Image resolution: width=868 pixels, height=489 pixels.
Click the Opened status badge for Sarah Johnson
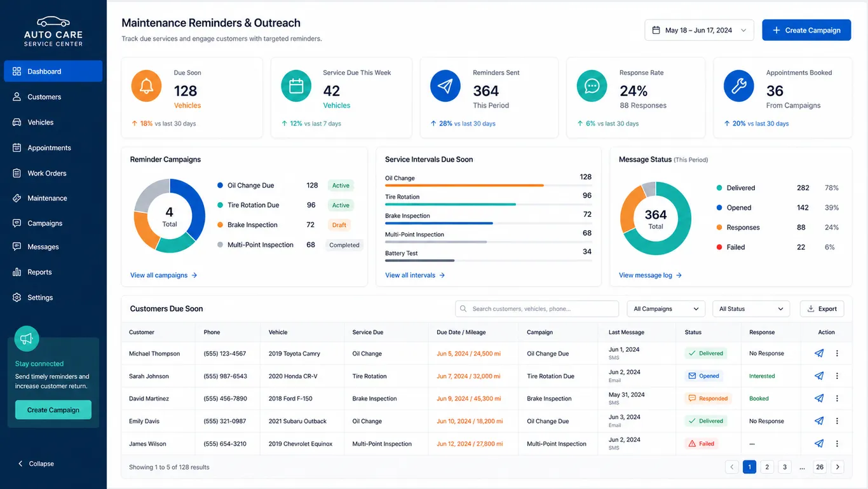click(704, 376)
